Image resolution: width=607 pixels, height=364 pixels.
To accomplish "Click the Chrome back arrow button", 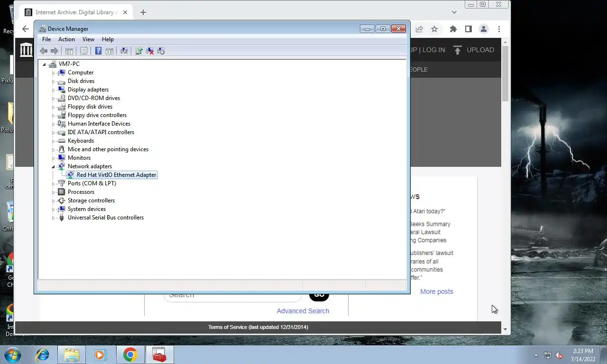I will point(26,29).
